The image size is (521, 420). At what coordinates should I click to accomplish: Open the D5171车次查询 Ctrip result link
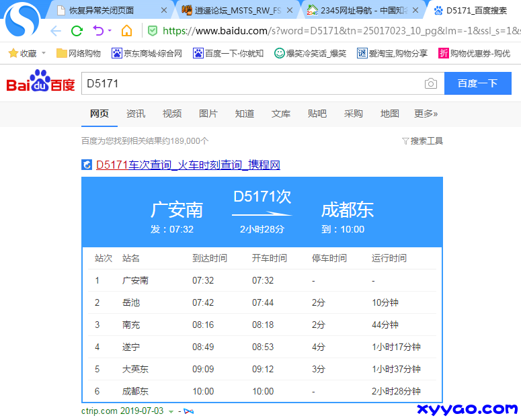pos(188,165)
